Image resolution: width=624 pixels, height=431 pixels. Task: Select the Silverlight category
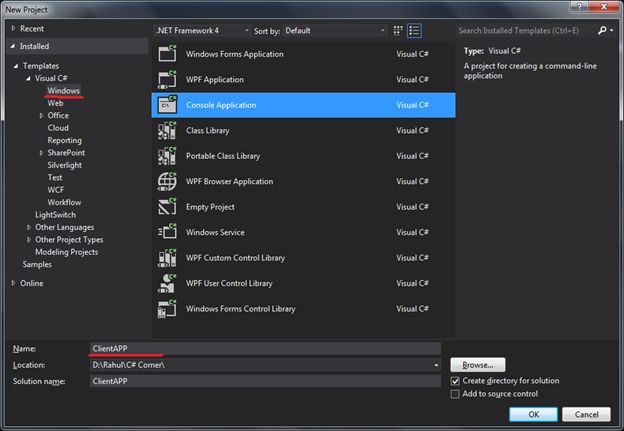(64, 165)
